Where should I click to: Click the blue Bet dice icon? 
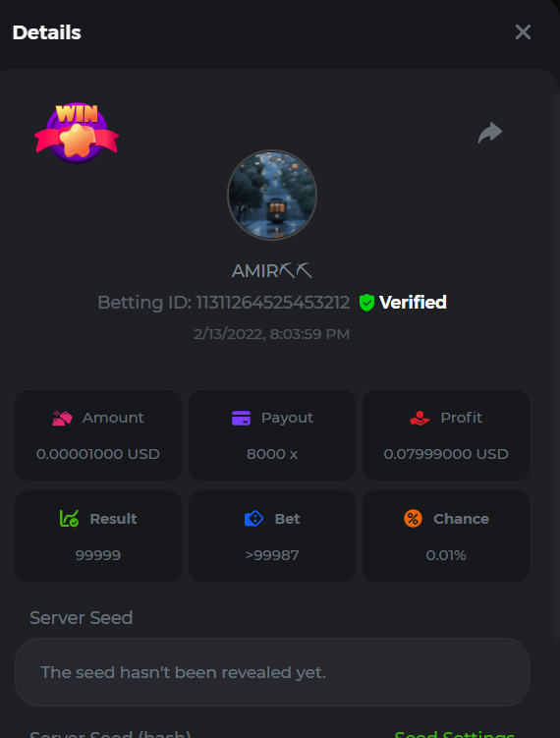tap(253, 519)
